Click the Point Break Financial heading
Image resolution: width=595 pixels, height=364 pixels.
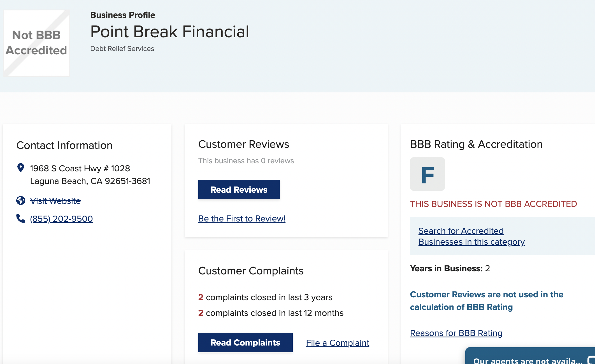pos(169,32)
